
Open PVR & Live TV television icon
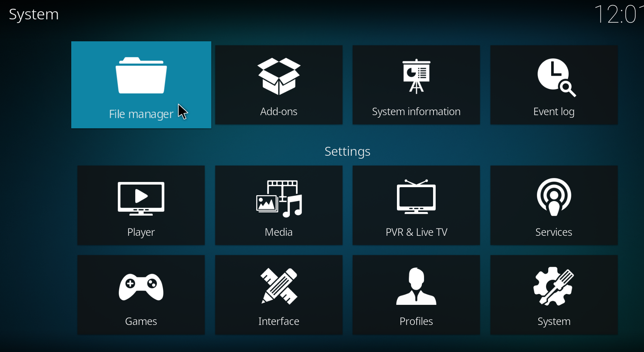click(416, 197)
